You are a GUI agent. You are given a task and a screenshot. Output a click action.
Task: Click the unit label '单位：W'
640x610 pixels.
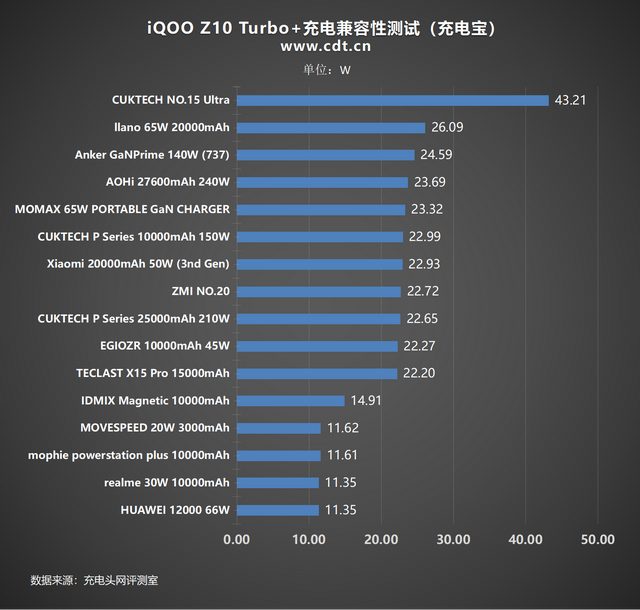click(x=327, y=70)
